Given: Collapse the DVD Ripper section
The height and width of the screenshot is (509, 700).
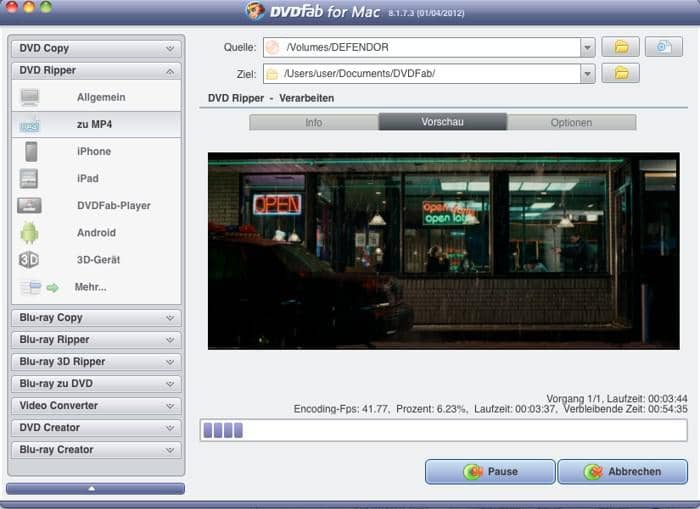Looking at the screenshot, I should pos(96,71).
